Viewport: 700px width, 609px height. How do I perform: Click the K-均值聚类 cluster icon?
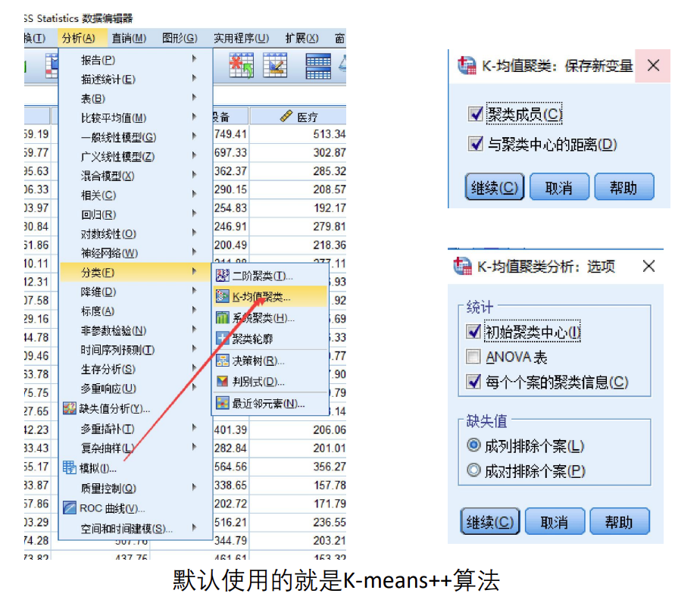222,296
